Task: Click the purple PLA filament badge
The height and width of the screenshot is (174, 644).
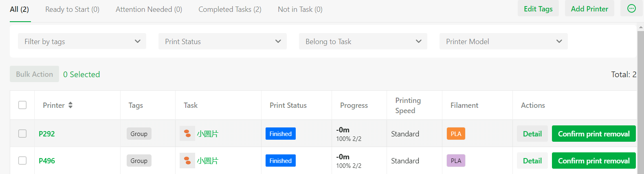Action: (456, 161)
